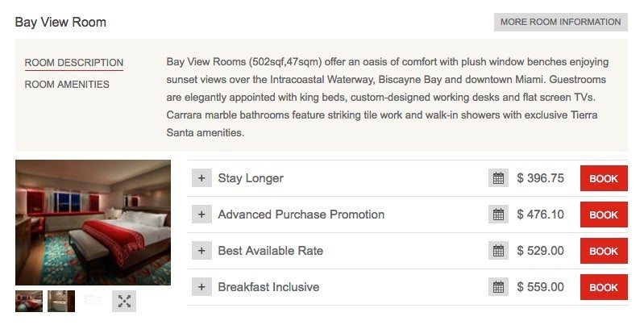View the bathroom thumbnail photo

point(61,301)
